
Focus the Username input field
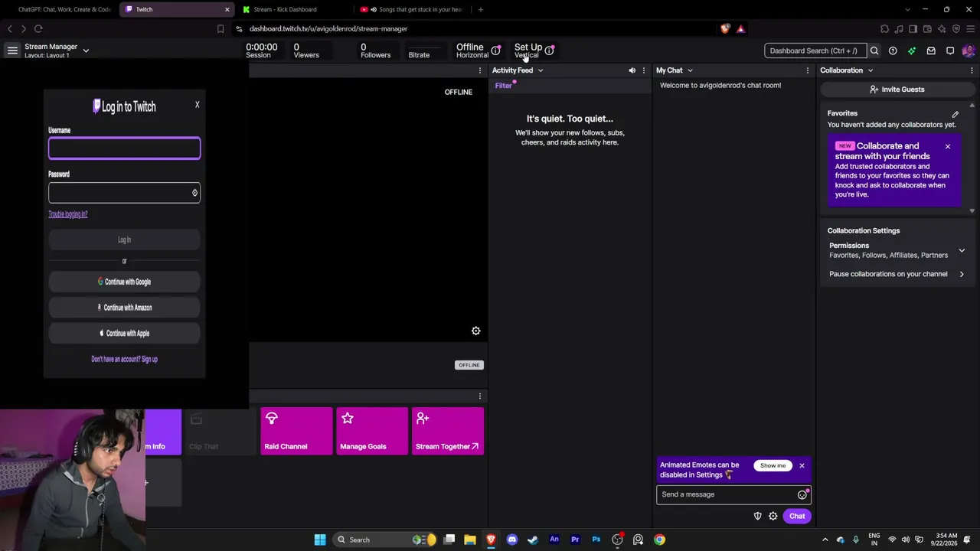[124, 148]
